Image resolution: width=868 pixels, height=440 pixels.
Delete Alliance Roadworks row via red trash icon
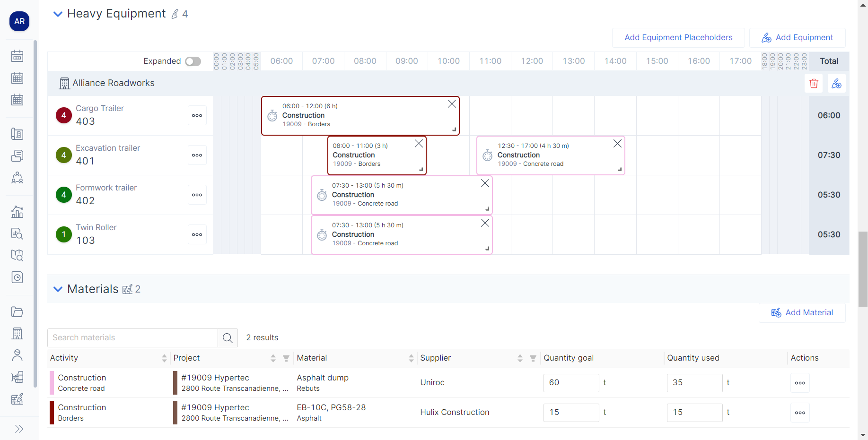pyautogui.click(x=814, y=83)
